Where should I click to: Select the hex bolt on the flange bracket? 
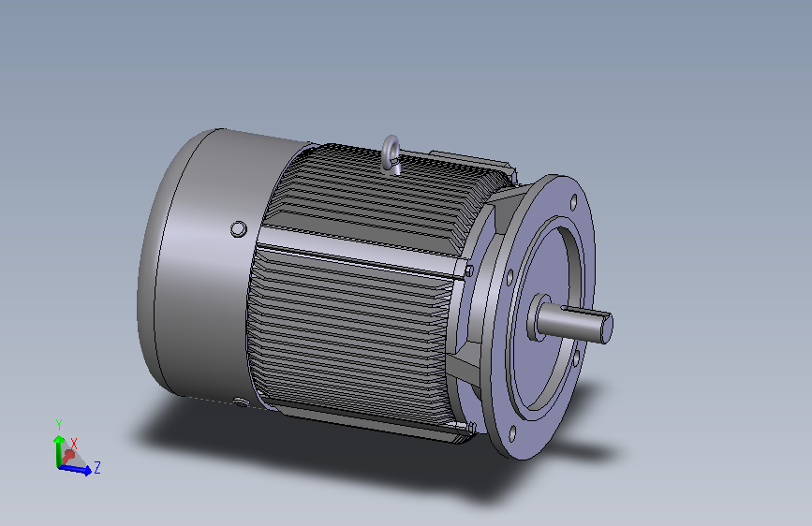(468, 270)
